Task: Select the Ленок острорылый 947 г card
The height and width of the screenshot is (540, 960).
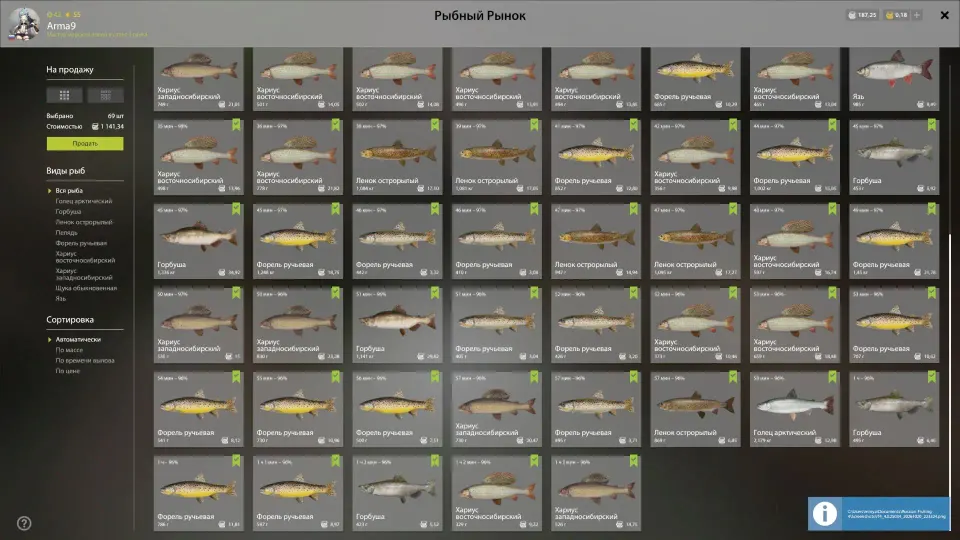Action: (x=596, y=241)
